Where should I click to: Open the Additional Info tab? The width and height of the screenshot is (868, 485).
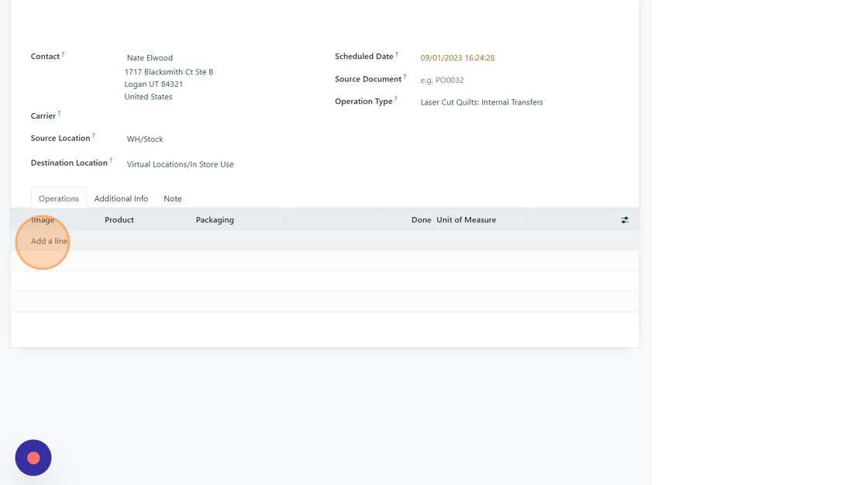pyautogui.click(x=121, y=198)
